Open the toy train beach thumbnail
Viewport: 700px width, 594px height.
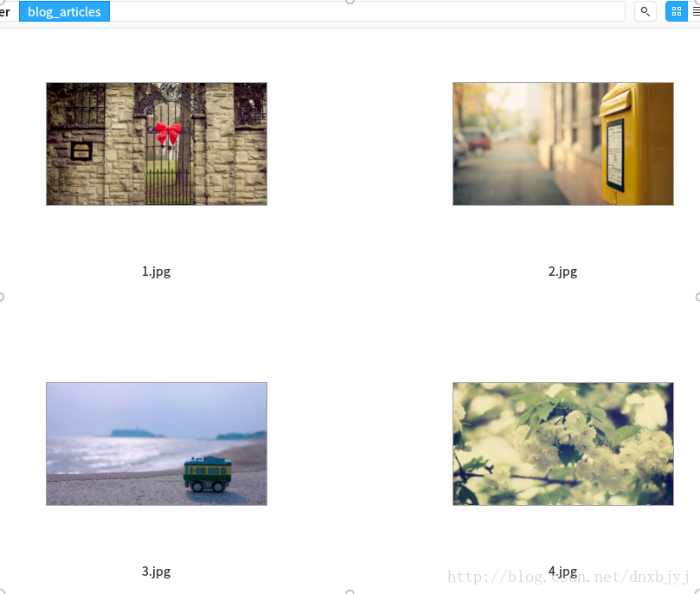157,444
